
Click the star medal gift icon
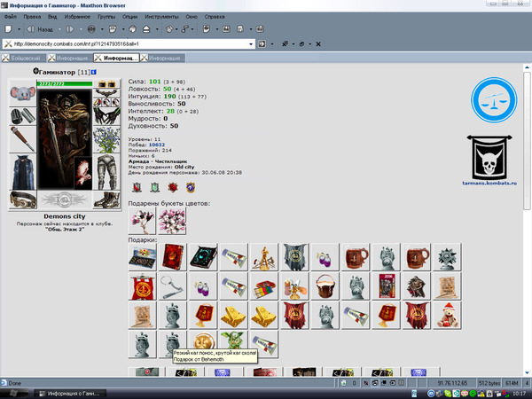[447, 257]
